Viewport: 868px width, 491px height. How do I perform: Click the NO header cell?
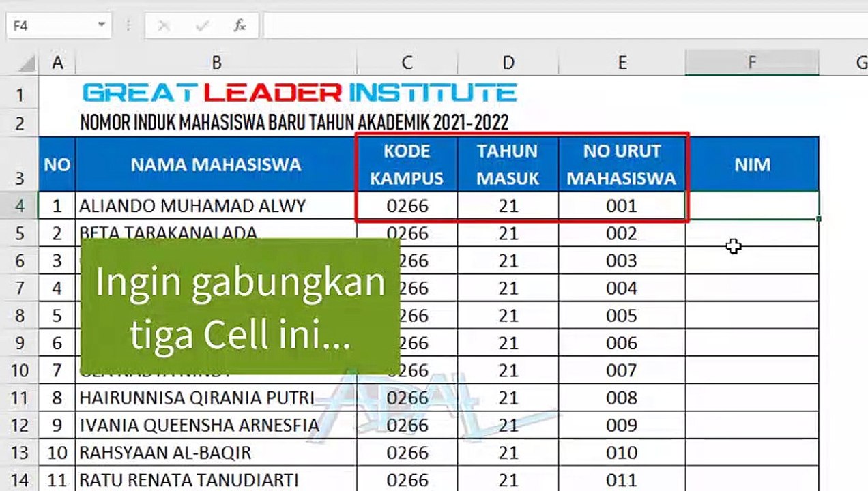(x=57, y=164)
